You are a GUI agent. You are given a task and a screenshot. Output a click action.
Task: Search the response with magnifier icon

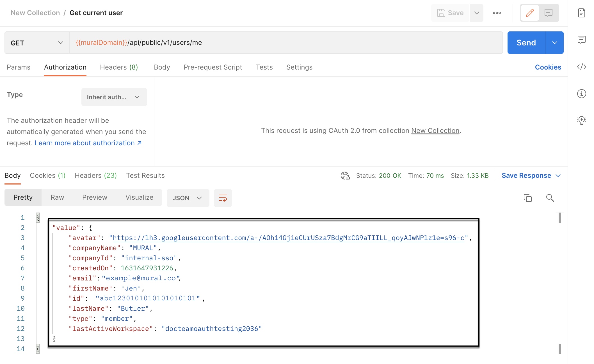pyautogui.click(x=550, y=198)
